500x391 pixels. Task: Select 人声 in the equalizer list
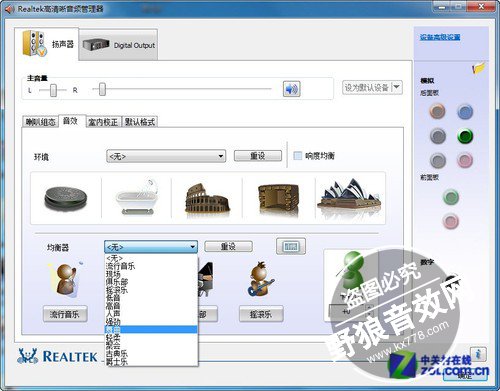[151, 314]
